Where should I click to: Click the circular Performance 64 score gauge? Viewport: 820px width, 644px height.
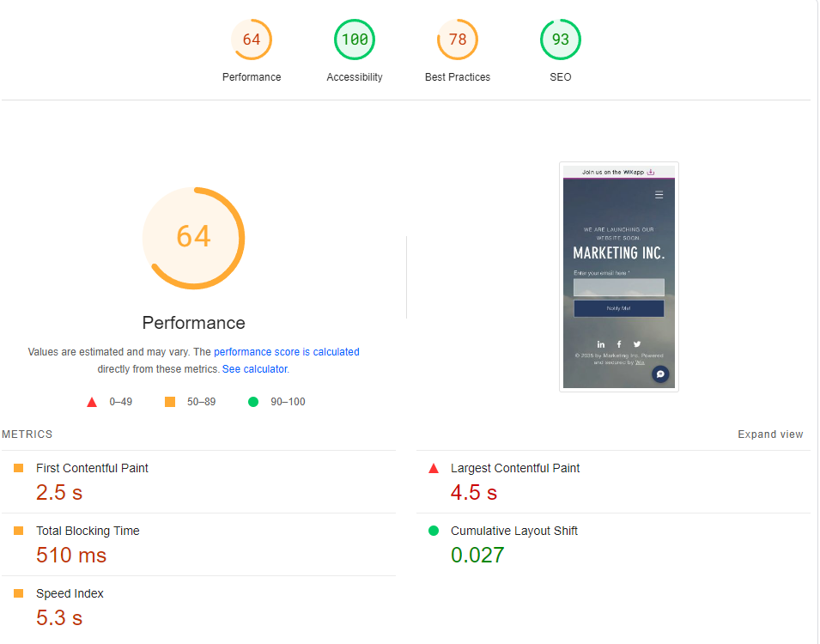(x=193, y=238)
